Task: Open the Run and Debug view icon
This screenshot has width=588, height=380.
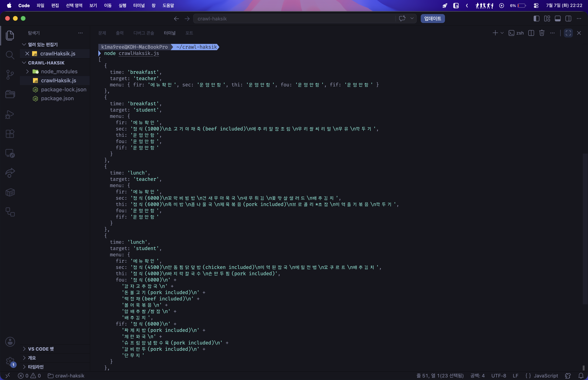Action: [x=10, y=114]
